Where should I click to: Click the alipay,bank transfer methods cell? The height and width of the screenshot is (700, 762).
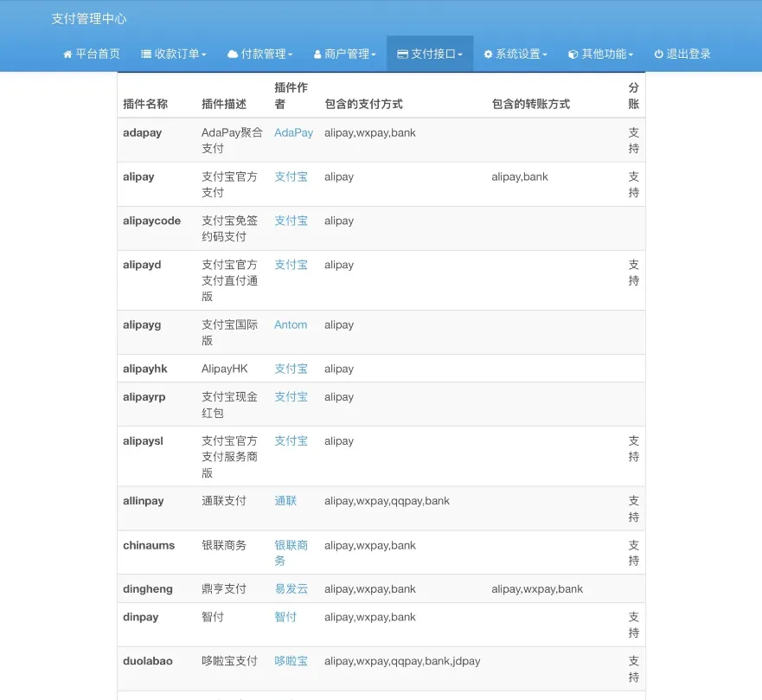[x=520, y=177]
